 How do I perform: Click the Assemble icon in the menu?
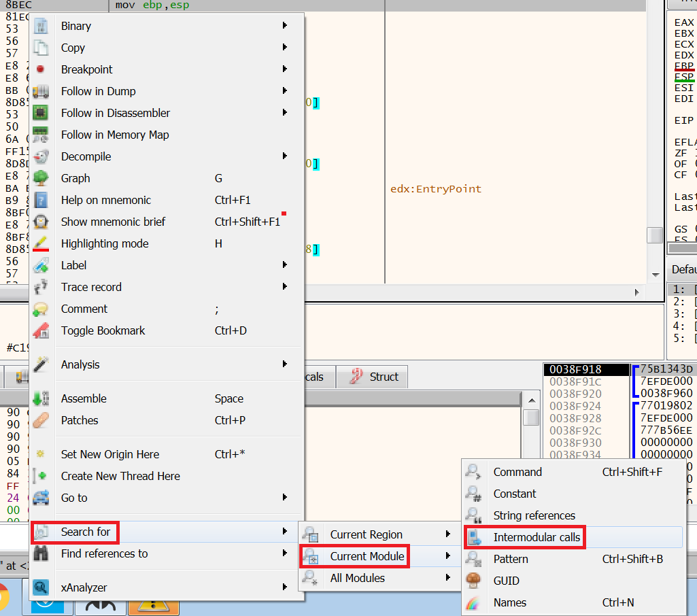[x=41, y=398]
